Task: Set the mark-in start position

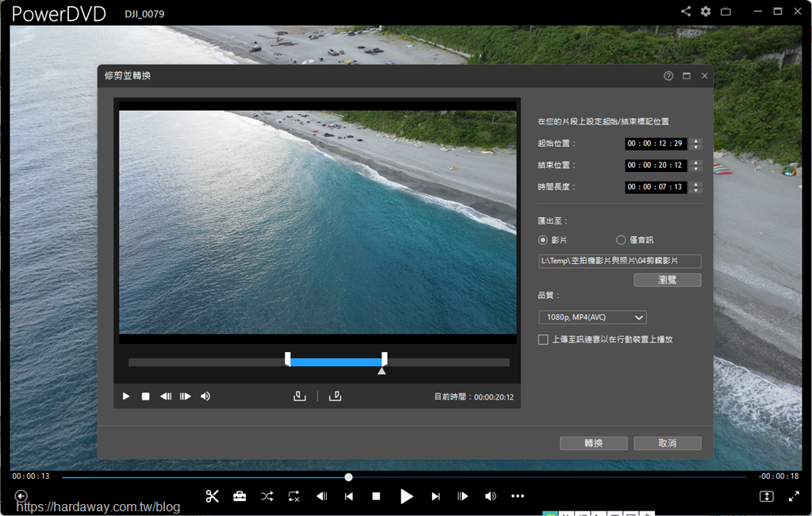Action: (x=300, y=396)
